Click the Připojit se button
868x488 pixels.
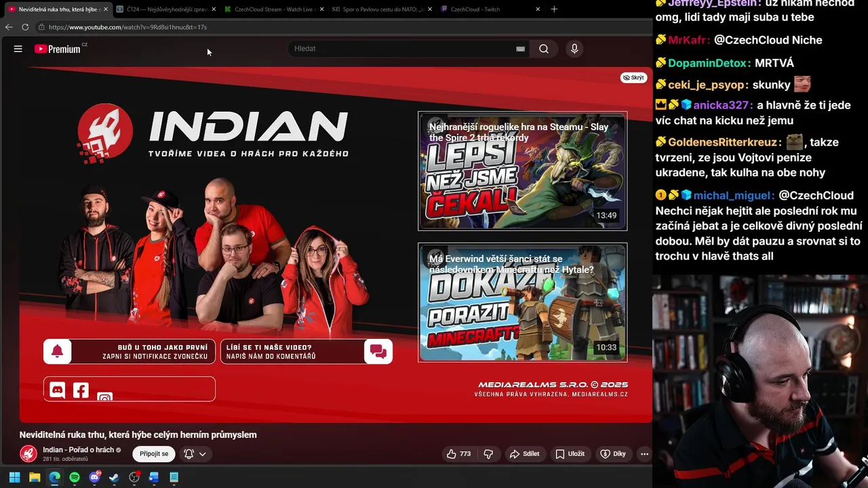154,454
